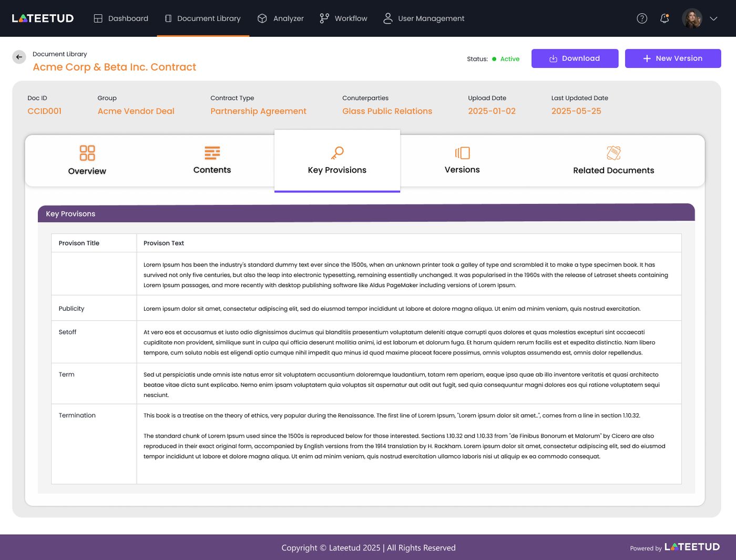Open the Document Library menu item
This screenshot has width=736, height=560.
203,18
